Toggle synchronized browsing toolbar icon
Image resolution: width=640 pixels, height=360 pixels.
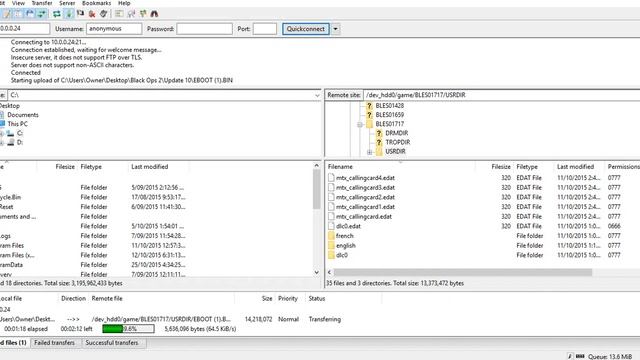click(x=143, y=14)
